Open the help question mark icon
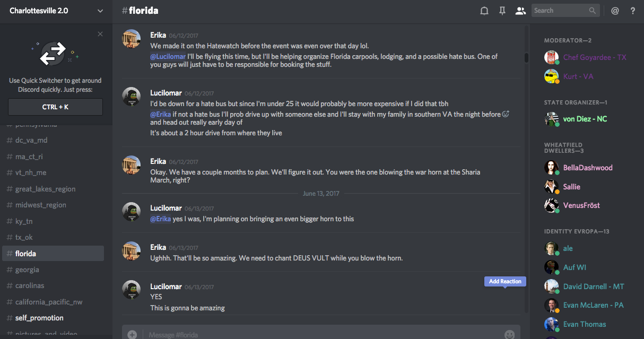The height and width of the screenshot is (339, 644). tap(632, 11)
